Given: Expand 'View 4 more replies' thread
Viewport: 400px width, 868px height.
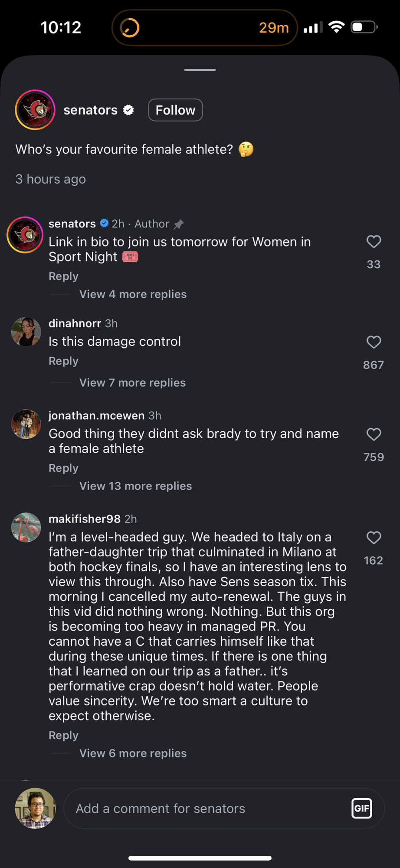Looking at the screenshot, I should point(133,294).
